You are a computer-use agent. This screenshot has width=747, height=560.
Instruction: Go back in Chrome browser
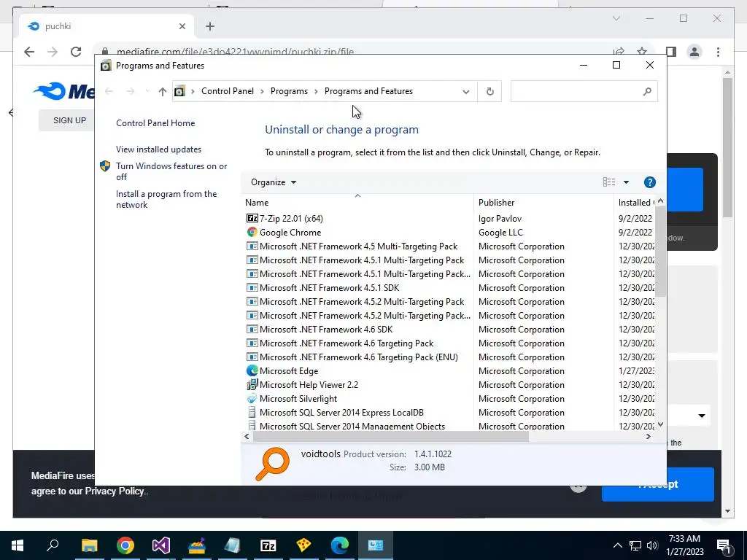[29, 52]
